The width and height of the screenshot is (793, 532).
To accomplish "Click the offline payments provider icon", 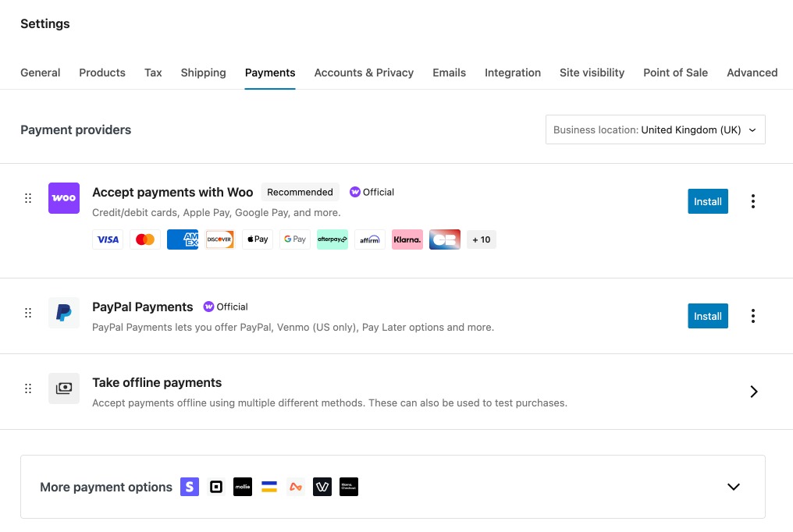I will click(x=64, y=388).
